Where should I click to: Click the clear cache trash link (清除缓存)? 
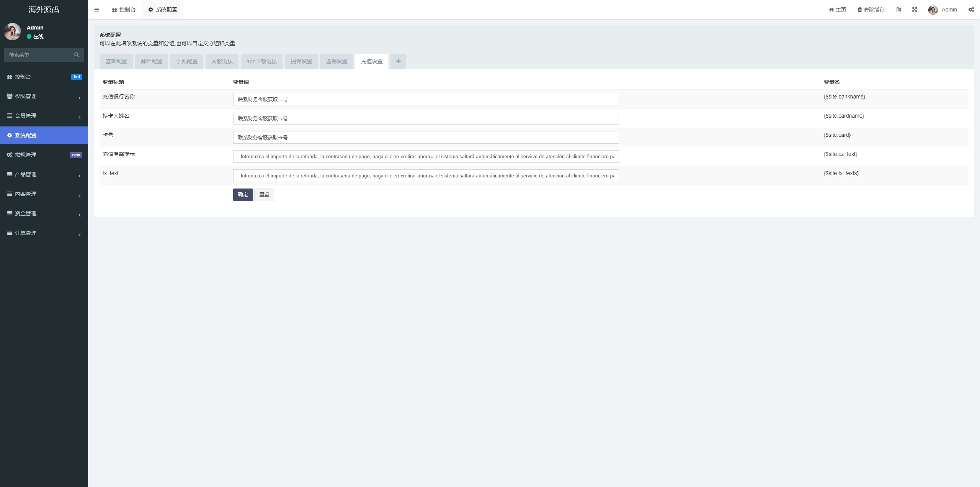coord(871,10)
